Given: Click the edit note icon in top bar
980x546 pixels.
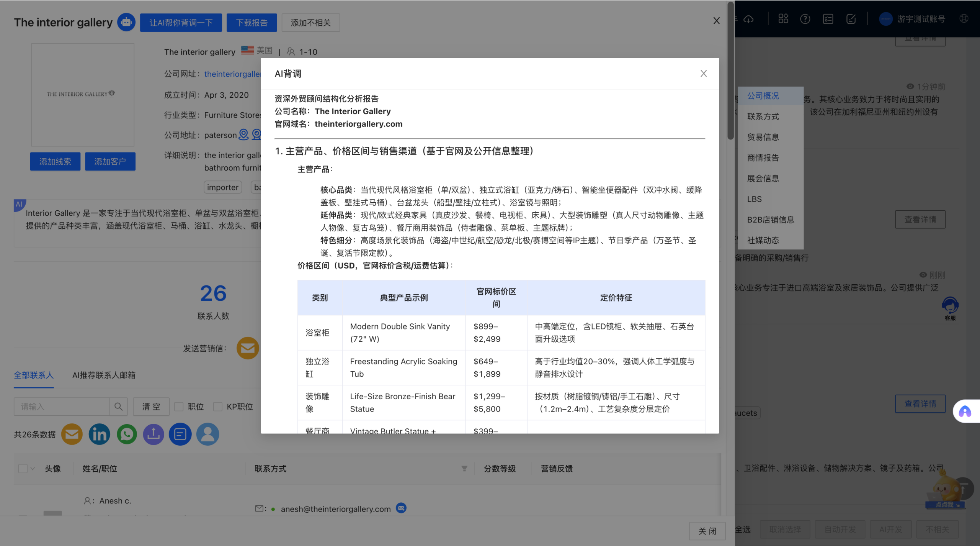Looking at the screenshot, I should [851, 19].
